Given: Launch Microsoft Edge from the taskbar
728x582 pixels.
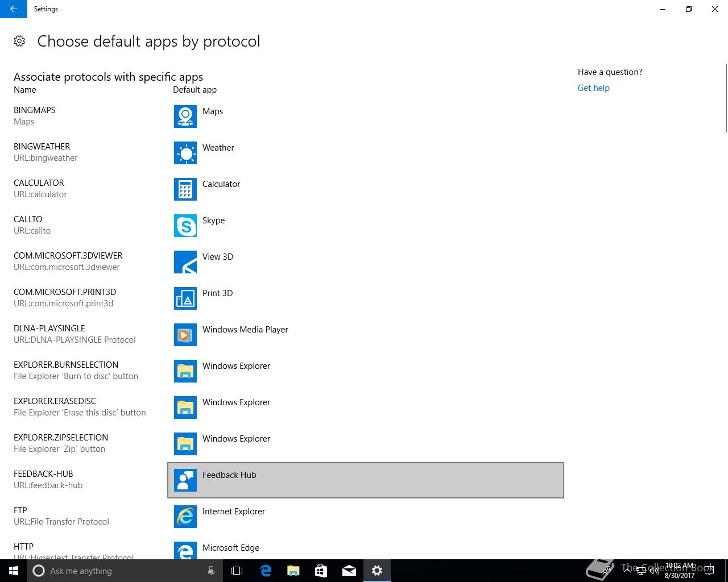Looking at the screenshot, I should [266, 571].
